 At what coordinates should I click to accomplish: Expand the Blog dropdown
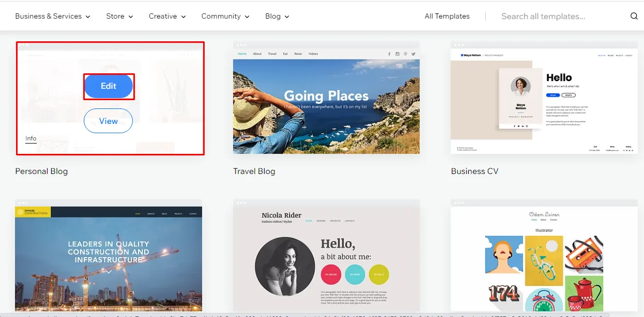278,16
